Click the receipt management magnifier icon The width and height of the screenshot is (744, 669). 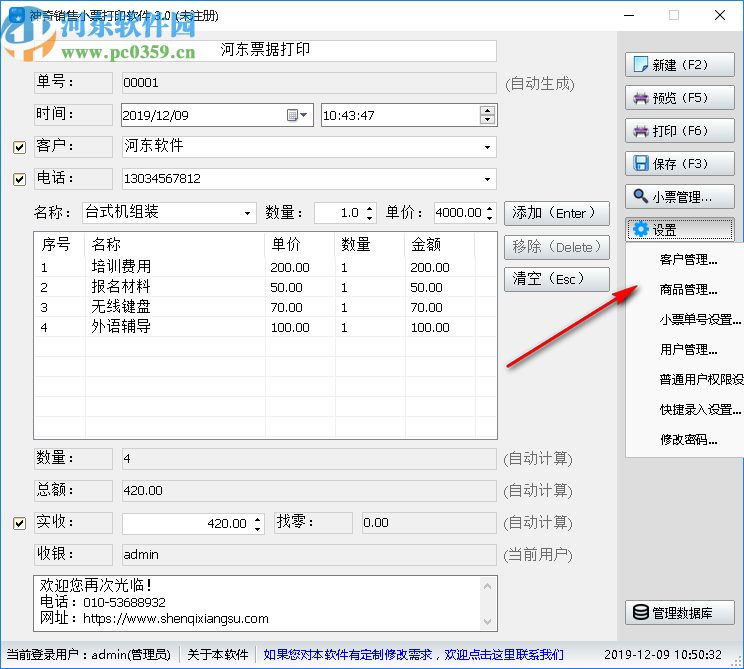[641, 196]
